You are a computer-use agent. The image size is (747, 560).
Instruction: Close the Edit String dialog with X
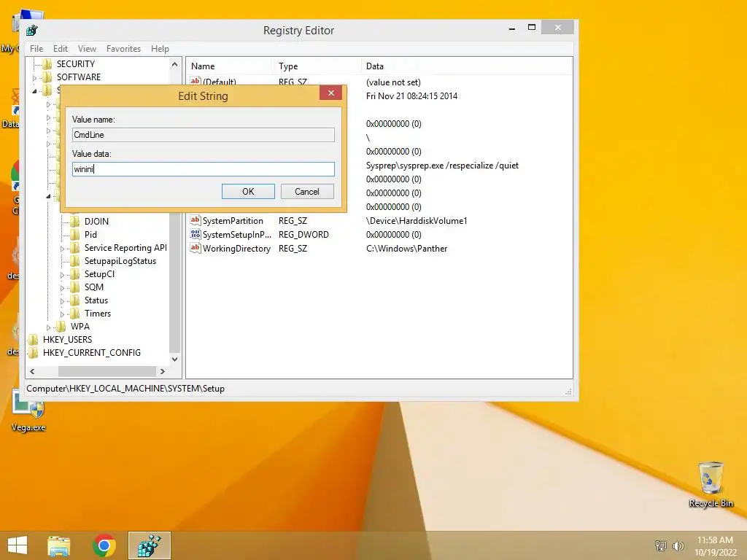pyautogui.click(x=330, y=93)
